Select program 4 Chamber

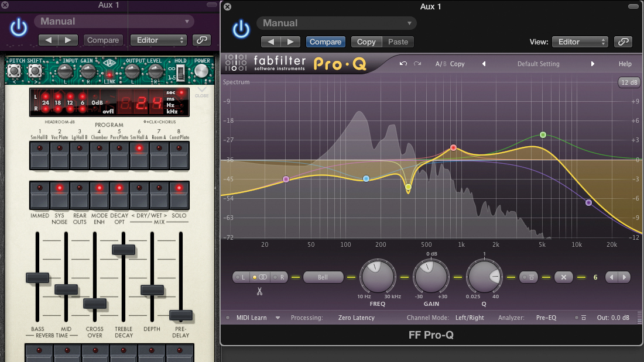pyautogui.click(x=100, y=155)
